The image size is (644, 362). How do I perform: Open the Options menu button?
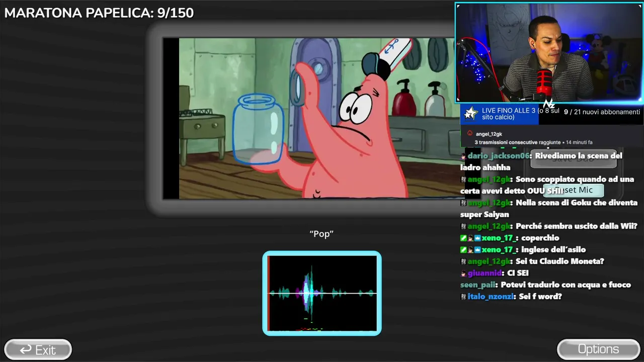coord(598,349)
